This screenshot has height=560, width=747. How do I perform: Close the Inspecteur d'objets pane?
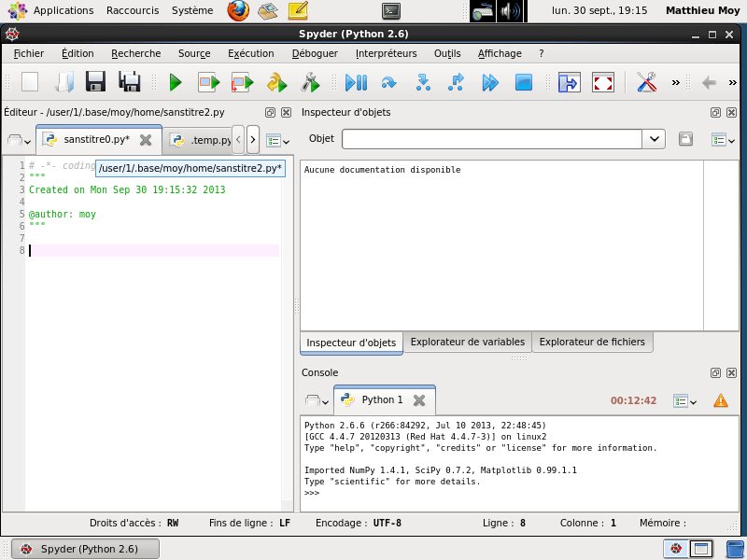(731, 112)
